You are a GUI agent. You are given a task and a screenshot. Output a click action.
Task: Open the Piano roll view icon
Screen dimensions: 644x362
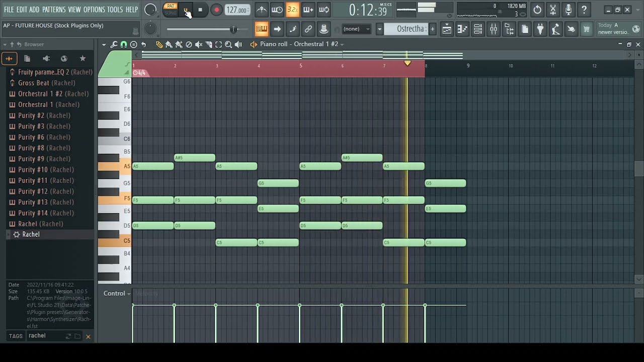click(x=462, y=29)
